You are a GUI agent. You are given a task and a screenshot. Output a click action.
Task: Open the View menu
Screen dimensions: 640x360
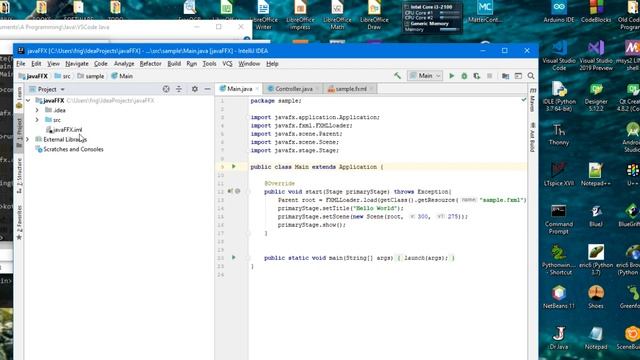click(53, 64)
